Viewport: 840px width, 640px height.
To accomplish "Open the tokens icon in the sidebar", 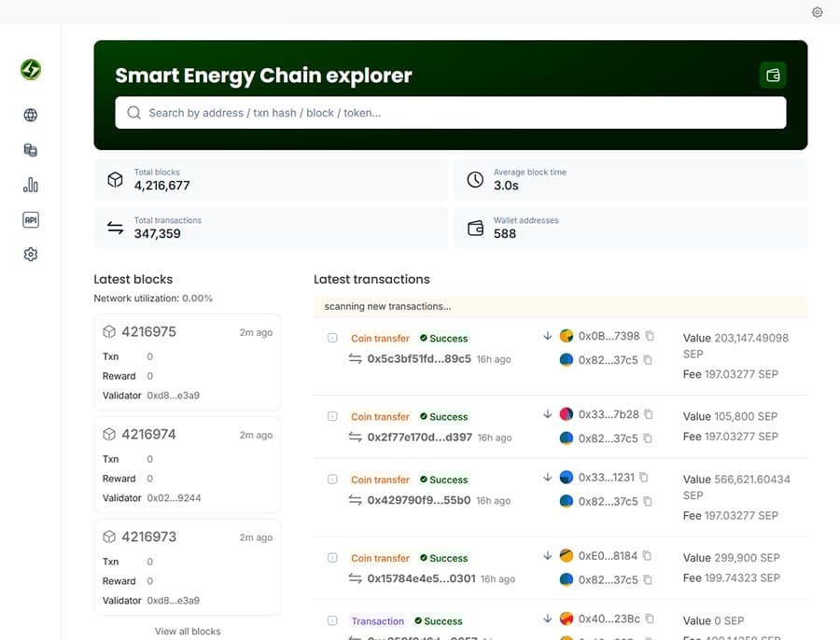I will 30,149.
